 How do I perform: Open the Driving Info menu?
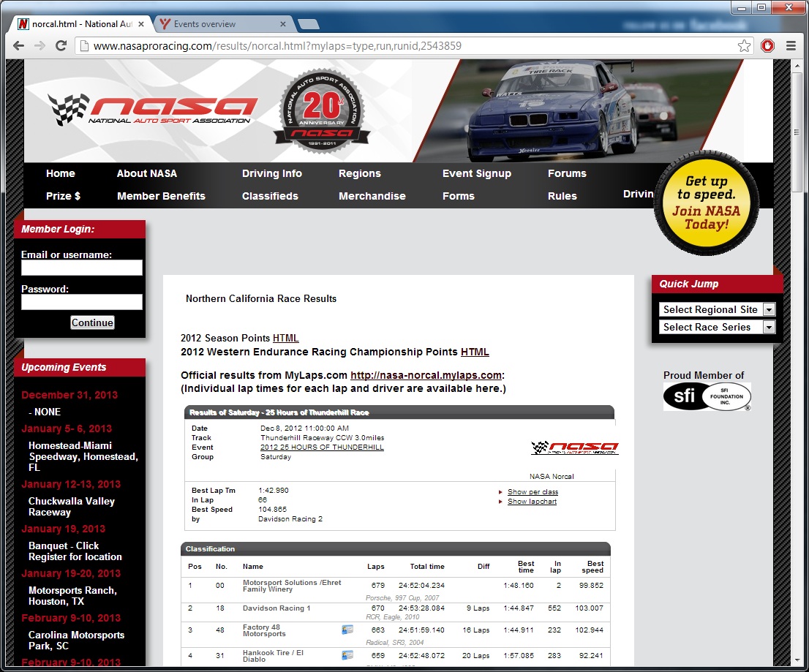point(272,174)
